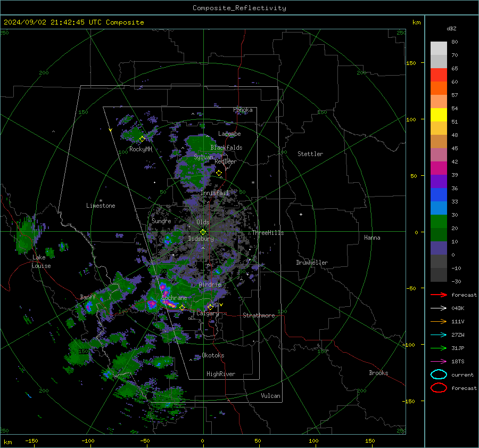Click yellow diamond marker below Cochrane
Screen dimensions: 479x448
pos(182,308)
